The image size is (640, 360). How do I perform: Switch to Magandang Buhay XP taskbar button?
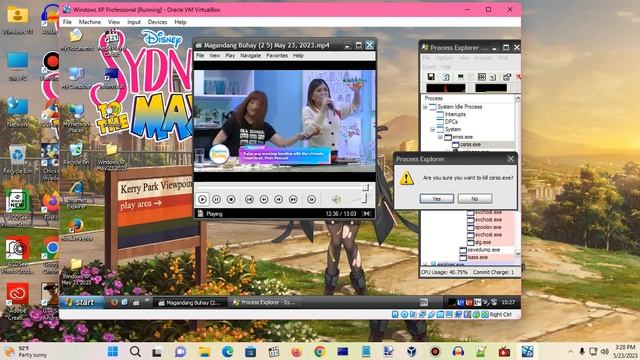tap(190, 302)
